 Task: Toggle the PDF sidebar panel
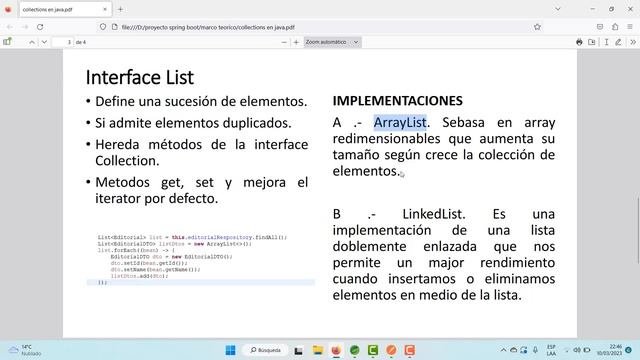7,42
